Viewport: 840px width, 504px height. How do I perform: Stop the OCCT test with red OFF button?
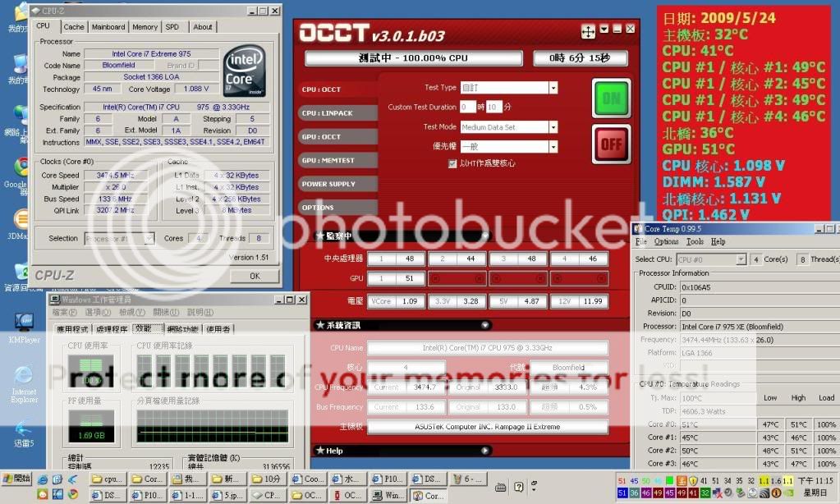coord(611,144)
